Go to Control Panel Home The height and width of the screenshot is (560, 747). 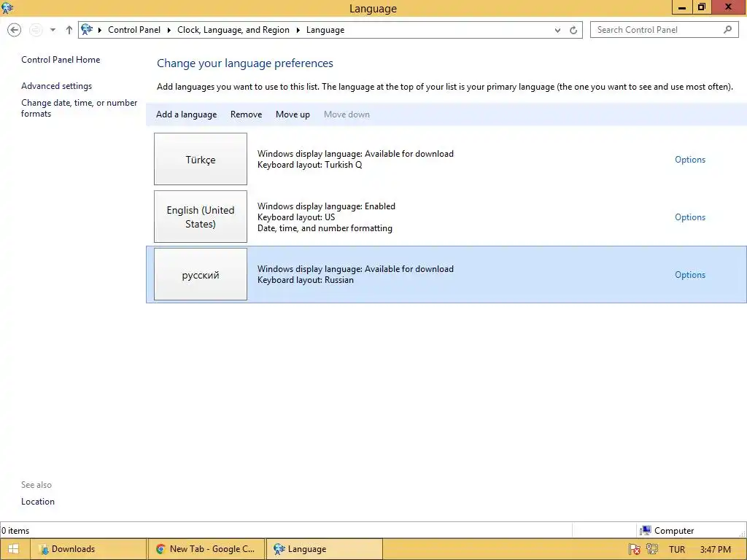click(61, 60)
